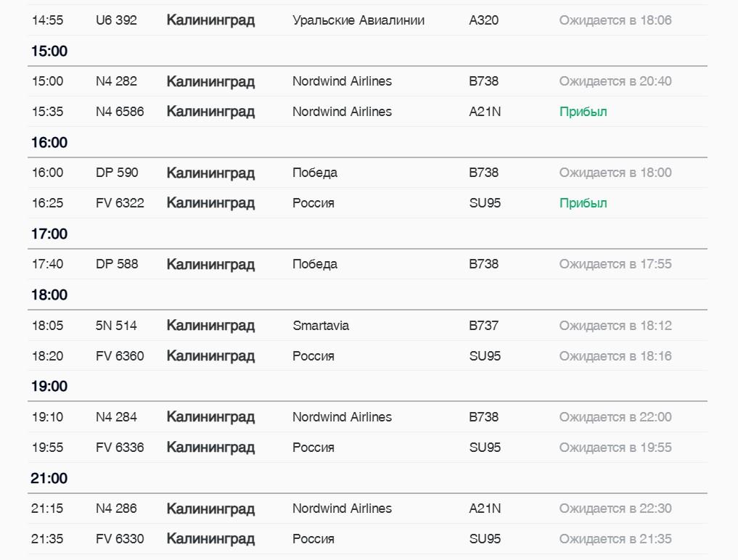Image resolution: width=738 pixels, height=560 pixels.
Task: Click the 18:00 hour group header
Action: point(49,295)
